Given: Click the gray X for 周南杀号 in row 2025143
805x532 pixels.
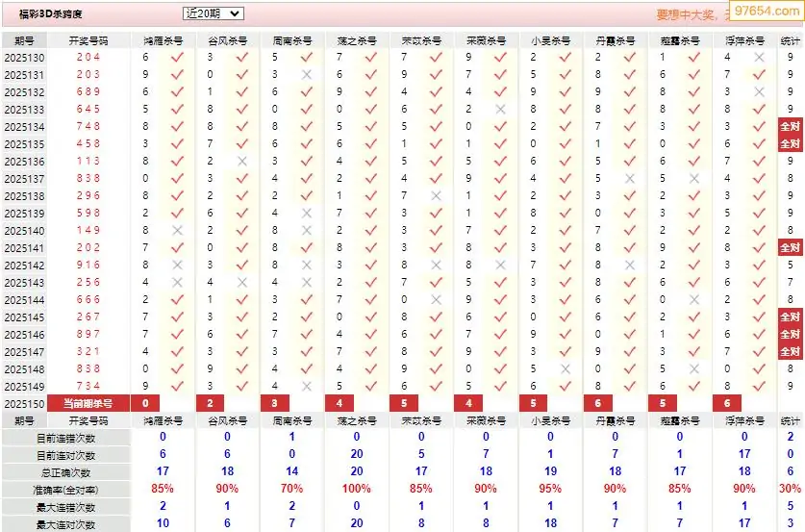Looking at the screenshot, I should [307, 283].
